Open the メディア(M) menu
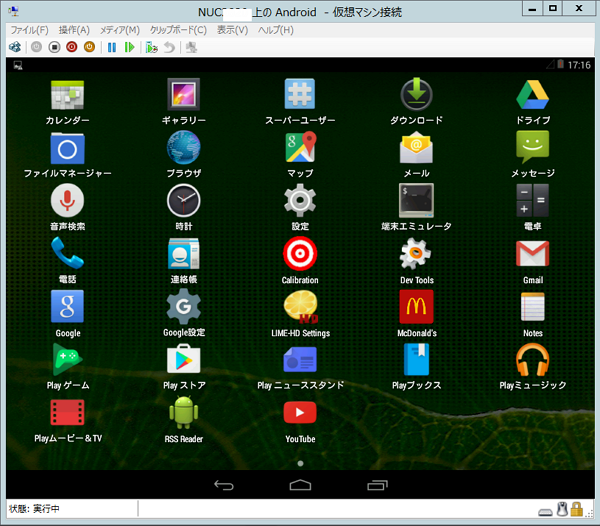The height and width of the screenshot is (526, 600). click(x=120, y=30)
